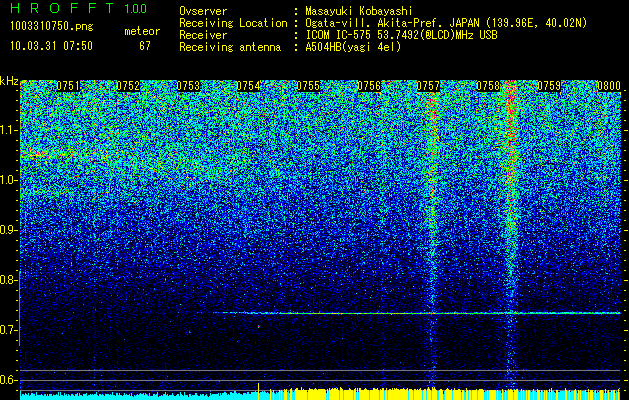Click the 1.0 kHz axis tick label
The image size is (629, 400).
tap(9, 180)
